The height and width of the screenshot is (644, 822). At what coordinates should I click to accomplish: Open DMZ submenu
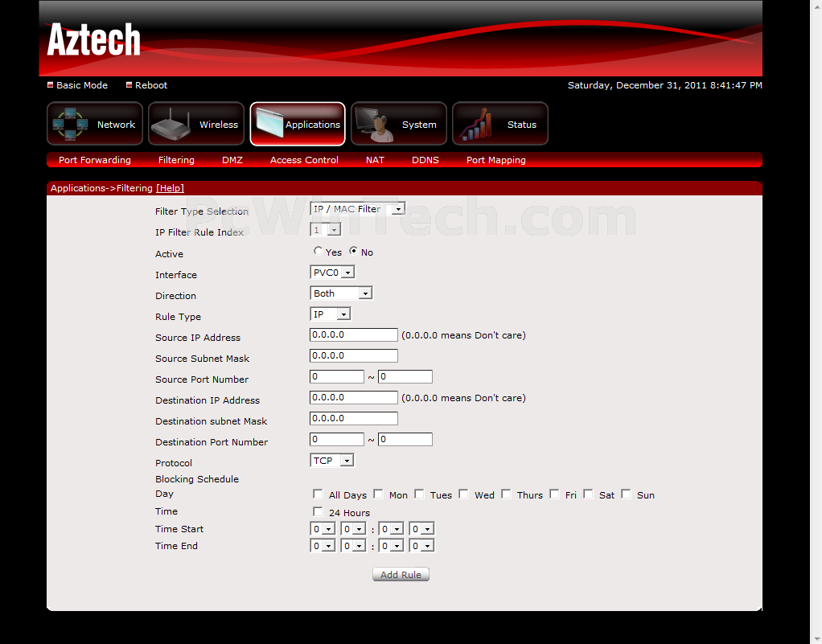[x=232, y=160]
